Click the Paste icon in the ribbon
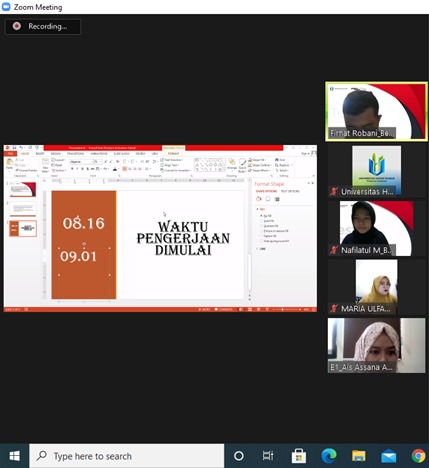This screenshot has width=429, height=468. point(9,163)
